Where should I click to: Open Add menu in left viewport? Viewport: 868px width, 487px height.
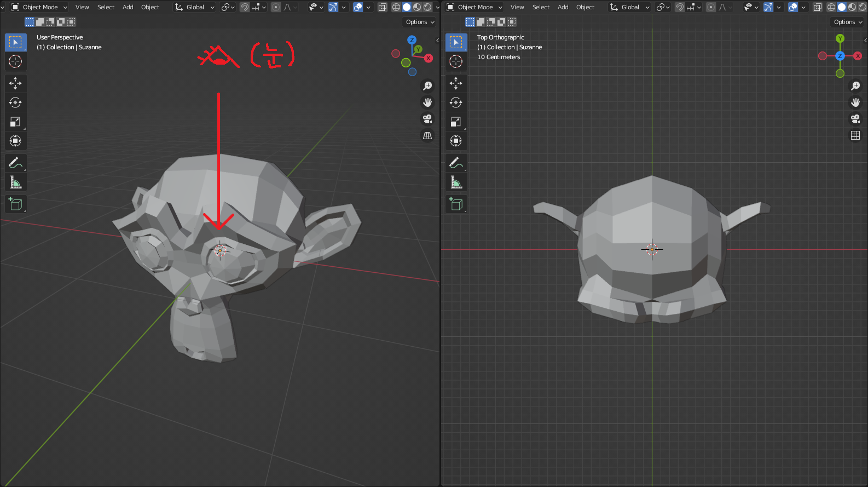pyautogui.click(x=128, y=7)
